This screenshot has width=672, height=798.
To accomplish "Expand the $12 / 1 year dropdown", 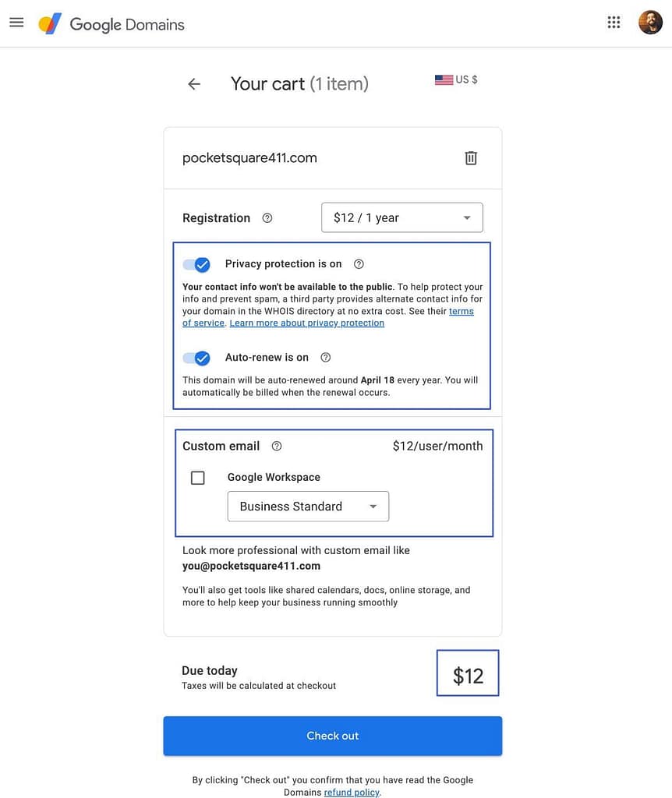I will (x=401, y=217).
